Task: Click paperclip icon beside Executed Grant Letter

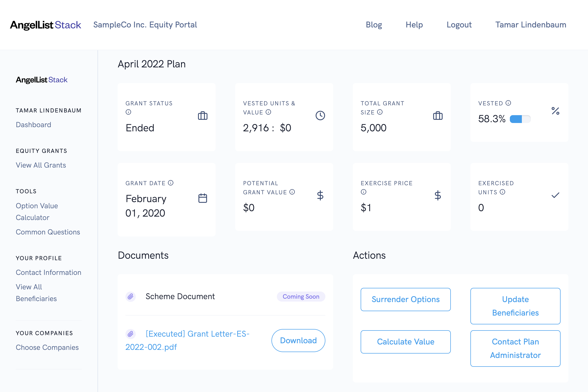Action: (131, 334)
